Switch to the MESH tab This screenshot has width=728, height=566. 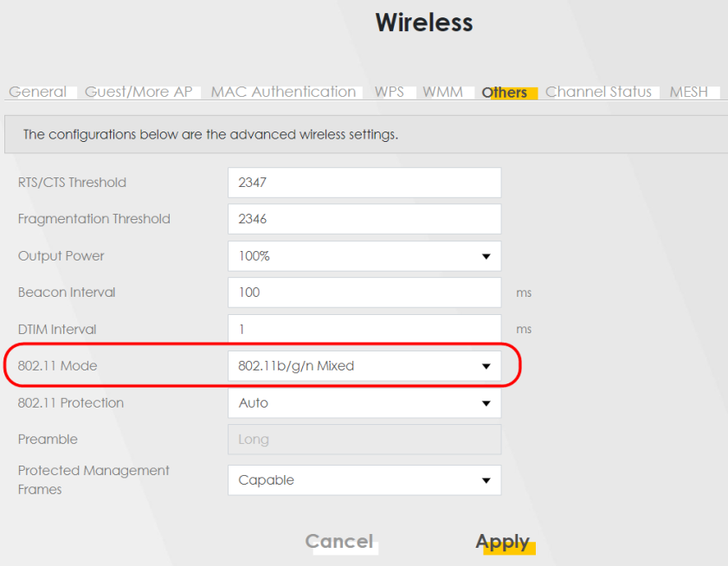pos(689,92)
